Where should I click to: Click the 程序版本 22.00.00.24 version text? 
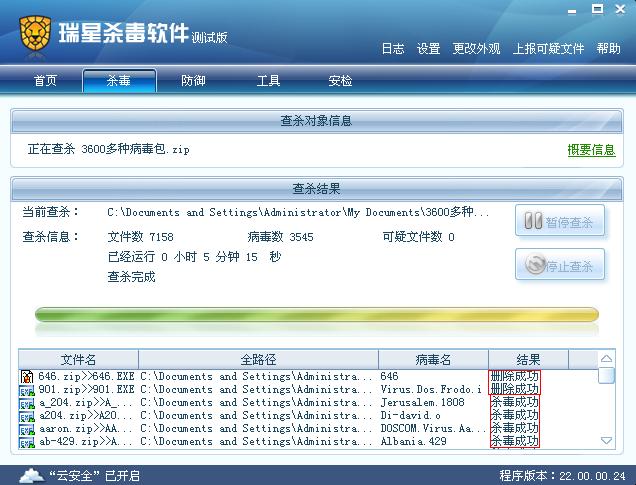562,476
